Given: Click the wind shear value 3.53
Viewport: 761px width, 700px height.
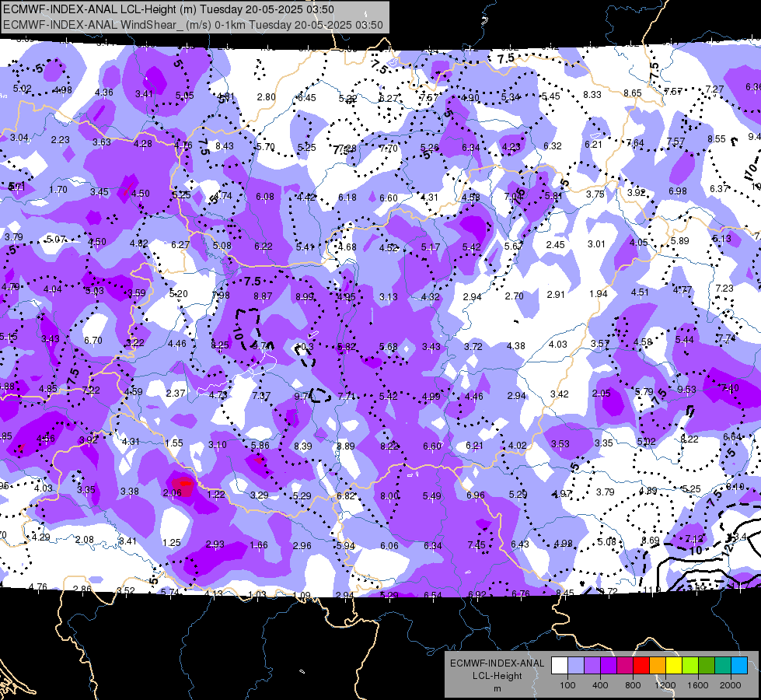Looking at the screenshot, I should click(560, 443).
